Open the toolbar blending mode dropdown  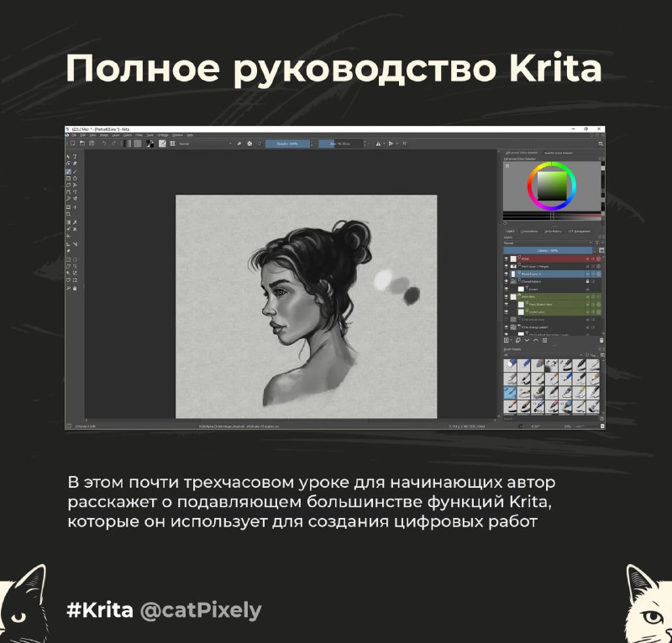(205, 144)
